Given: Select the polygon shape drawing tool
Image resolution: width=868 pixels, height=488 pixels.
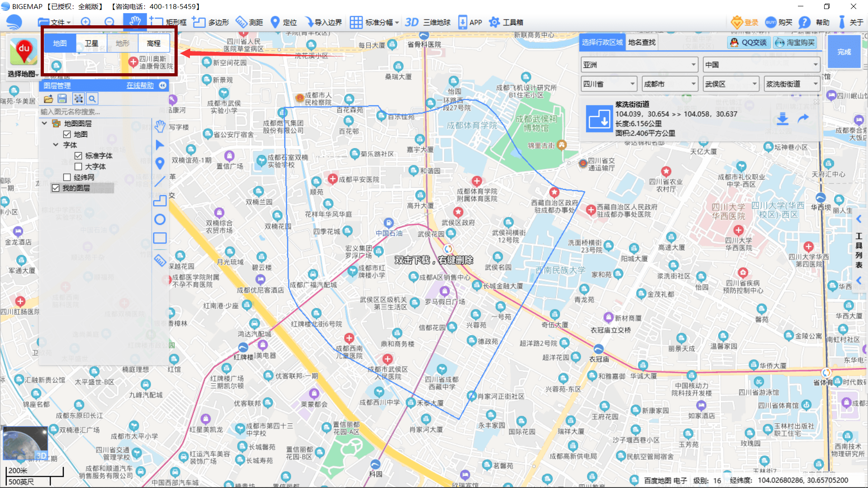Looking at the screenshot, I should click(x=160, y=201).
